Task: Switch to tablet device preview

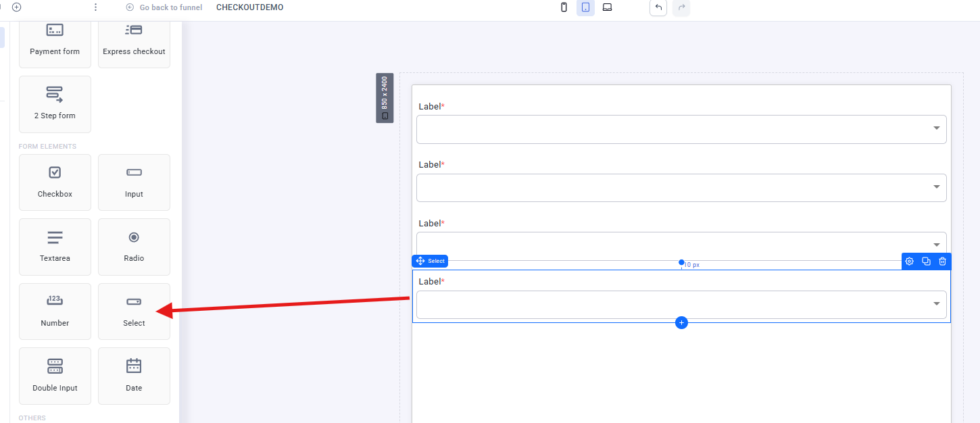Action: pos(585,7)
